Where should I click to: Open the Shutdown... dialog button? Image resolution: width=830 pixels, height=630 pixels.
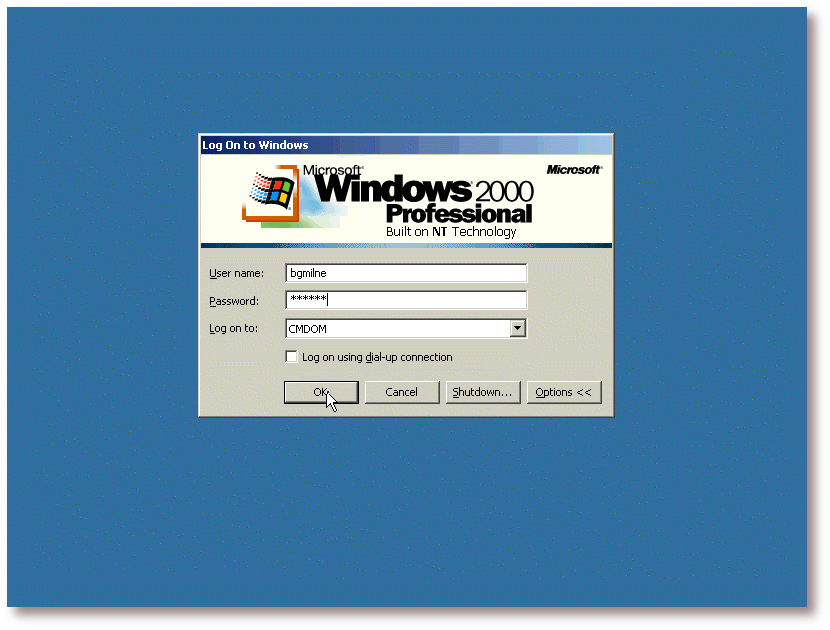point(482,392)
